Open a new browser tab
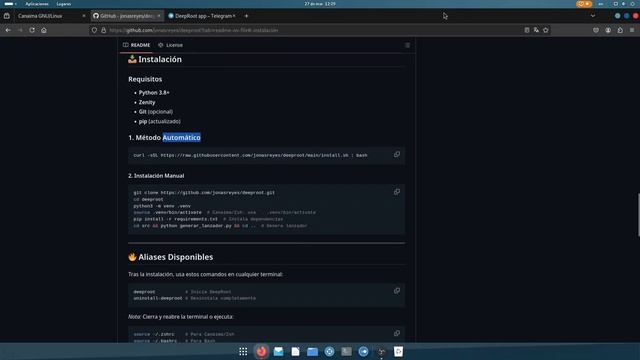 [x=246, y=16]
